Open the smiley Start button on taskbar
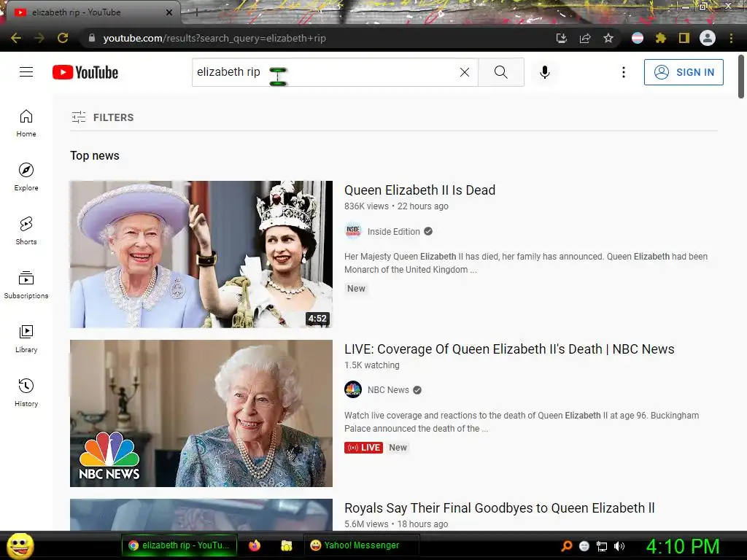The width and height of the screenshot is (747, 560). [x=20, y=545]
